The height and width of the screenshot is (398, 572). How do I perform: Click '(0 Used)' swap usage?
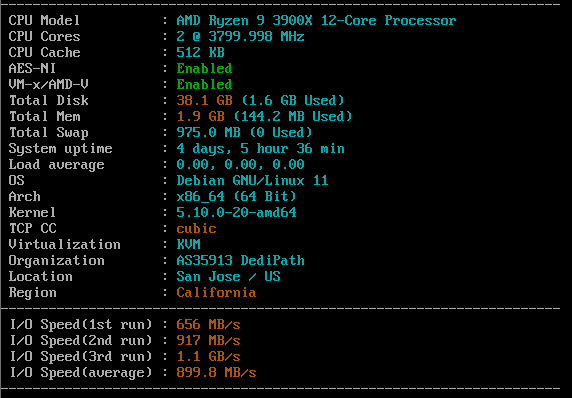(x=281, y=132)
